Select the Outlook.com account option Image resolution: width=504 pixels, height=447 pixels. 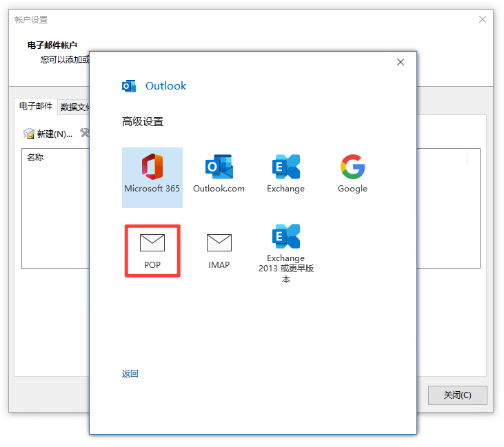click(219, 174)
